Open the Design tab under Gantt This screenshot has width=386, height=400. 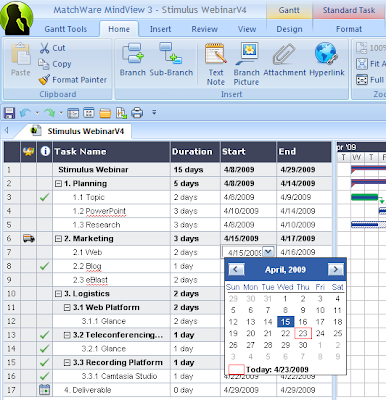coord(289,29)
